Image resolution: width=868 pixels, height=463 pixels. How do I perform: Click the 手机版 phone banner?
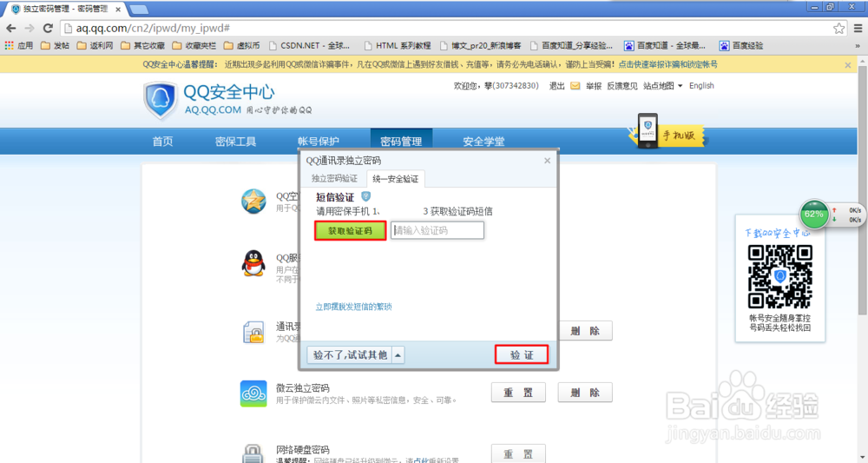(x=668, y=132)
